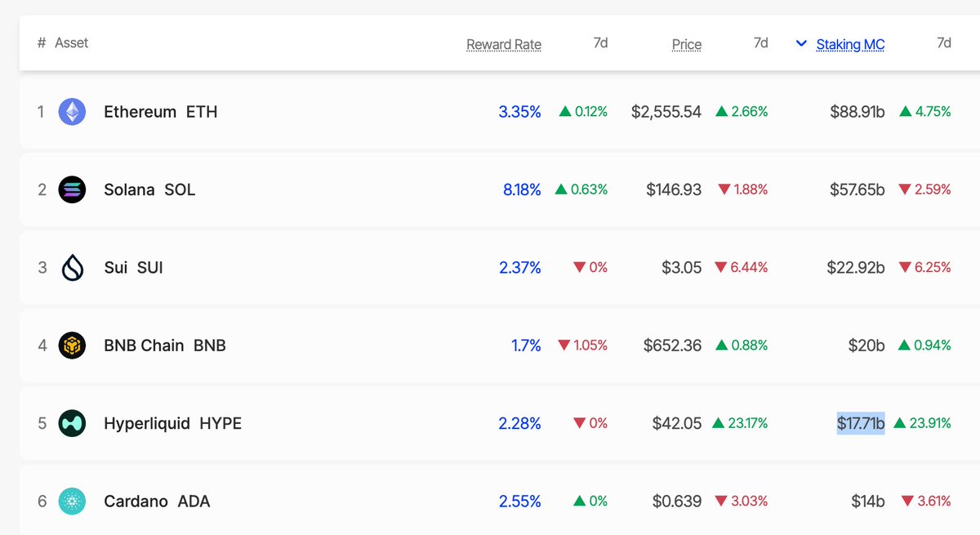Click the Hyperliquid logo icon
Image resolution: width=980 pixels, height=535 pixels.
[72, 423]
